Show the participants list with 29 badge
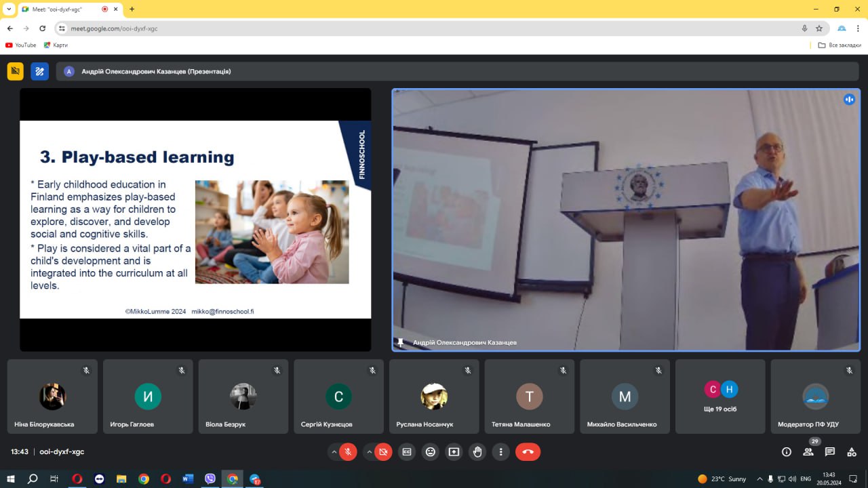868x488 pixels. tap(808, 452)
